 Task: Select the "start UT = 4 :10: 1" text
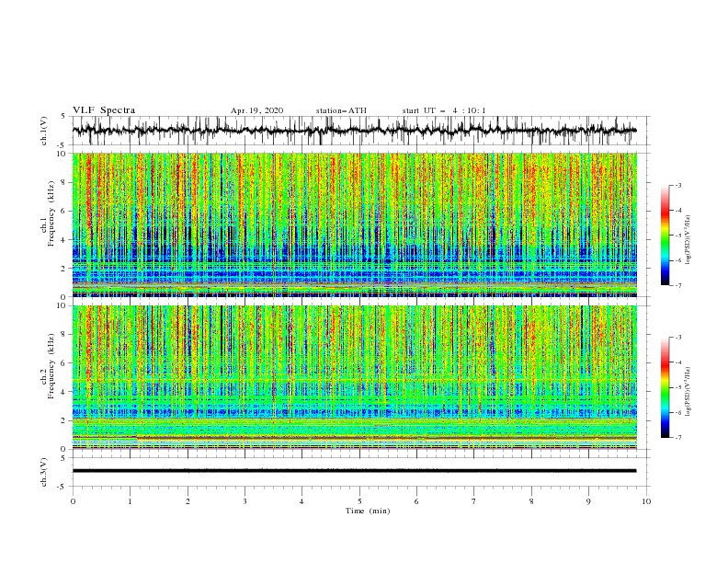444,110
